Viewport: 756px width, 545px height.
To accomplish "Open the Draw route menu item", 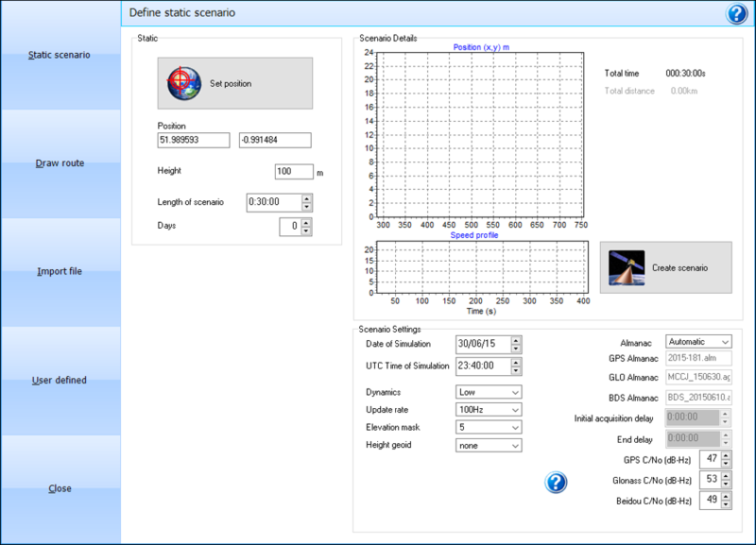I will point(60,163).
